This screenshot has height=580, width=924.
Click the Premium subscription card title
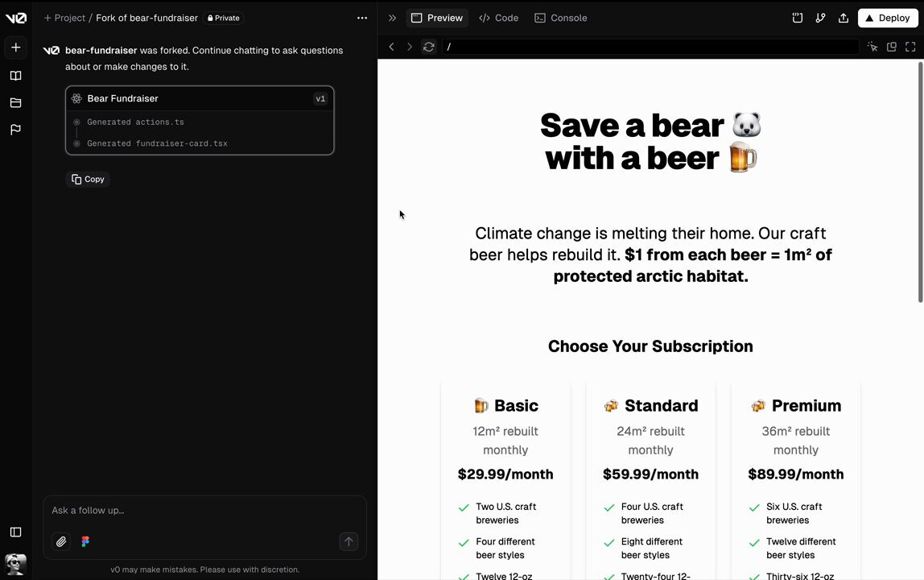point(796,406)
